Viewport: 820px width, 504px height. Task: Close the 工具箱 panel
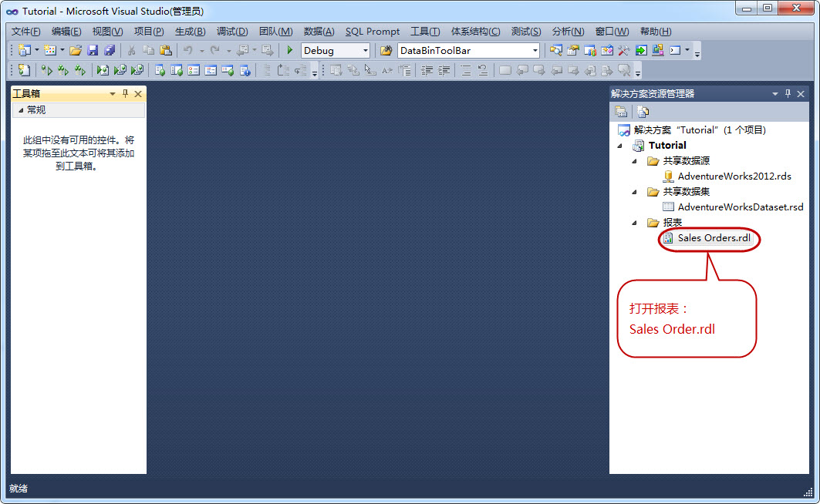[x=138, y=94]
